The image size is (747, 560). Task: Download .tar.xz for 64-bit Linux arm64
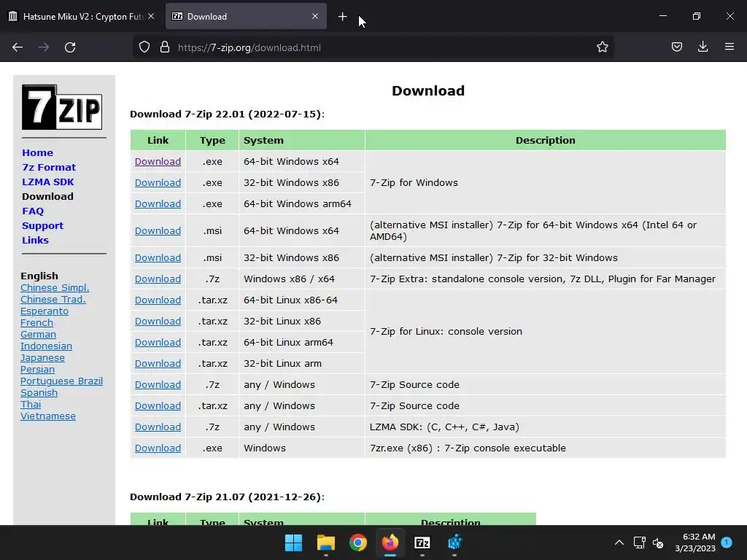click(158, 343)
